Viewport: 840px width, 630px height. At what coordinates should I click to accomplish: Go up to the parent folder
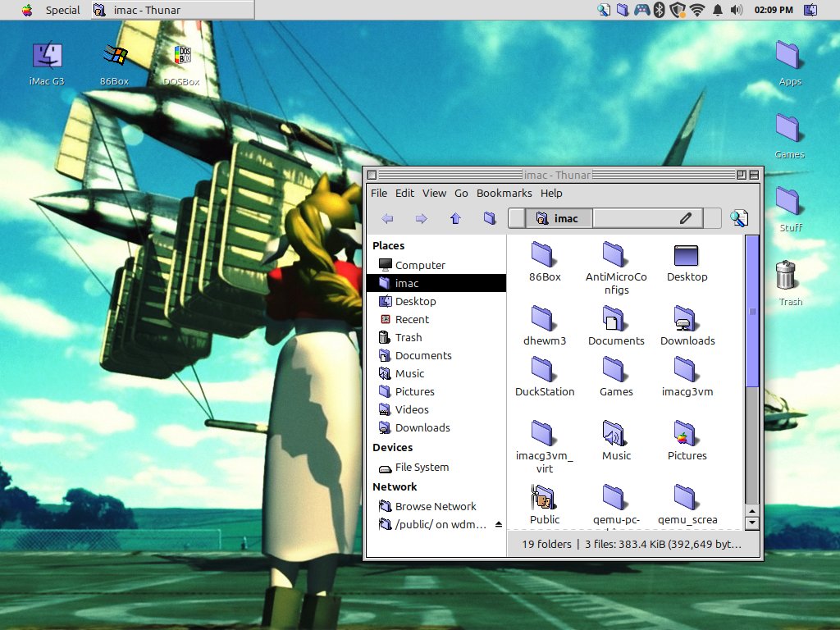455,218
